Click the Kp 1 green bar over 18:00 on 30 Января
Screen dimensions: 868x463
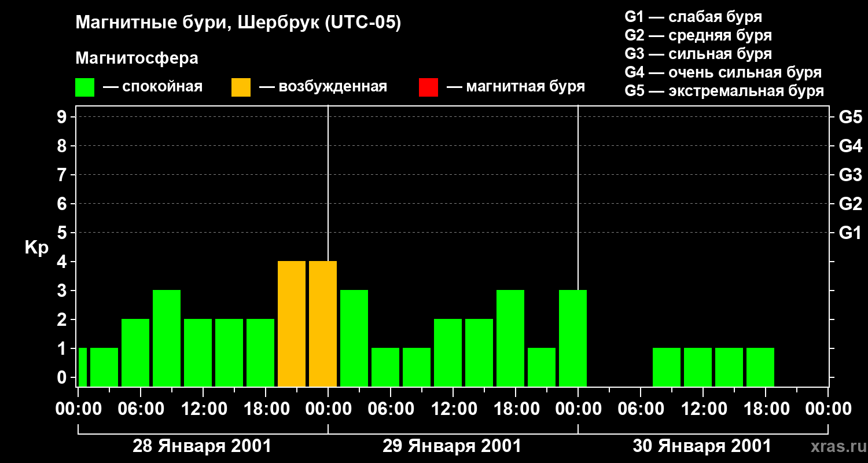(x=760, y=367)
